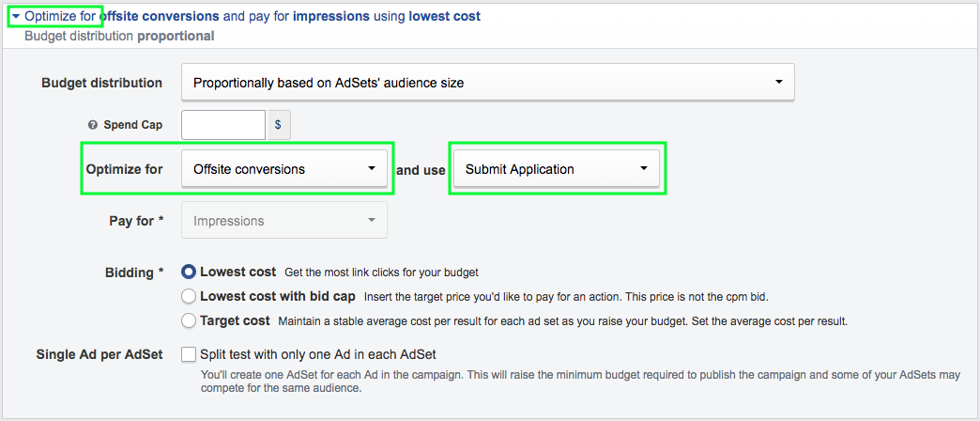
Task: Click the 'Bidding *' field label
Action: click(x=133, y=273)
